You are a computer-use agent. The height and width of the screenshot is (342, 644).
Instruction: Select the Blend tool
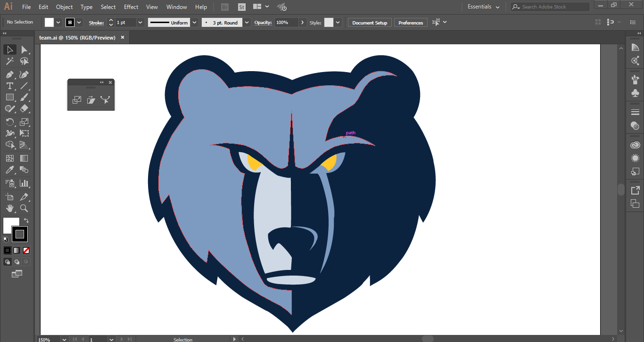click(24, 170)
